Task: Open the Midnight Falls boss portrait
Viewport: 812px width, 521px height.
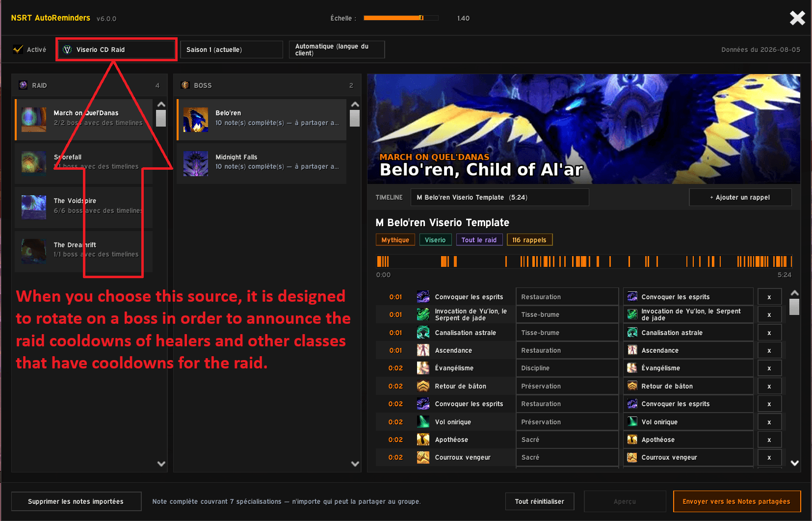Action: click(196, 163)
